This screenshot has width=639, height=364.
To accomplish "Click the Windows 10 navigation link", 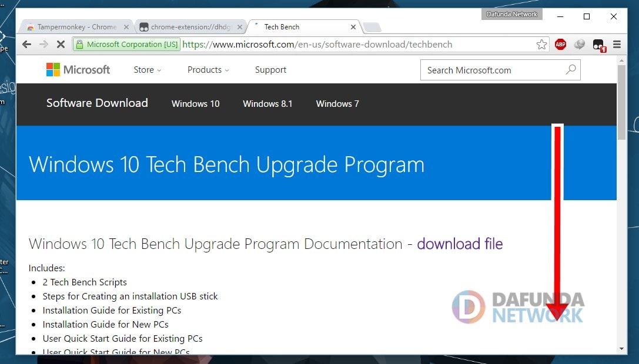I will [195, 104].
